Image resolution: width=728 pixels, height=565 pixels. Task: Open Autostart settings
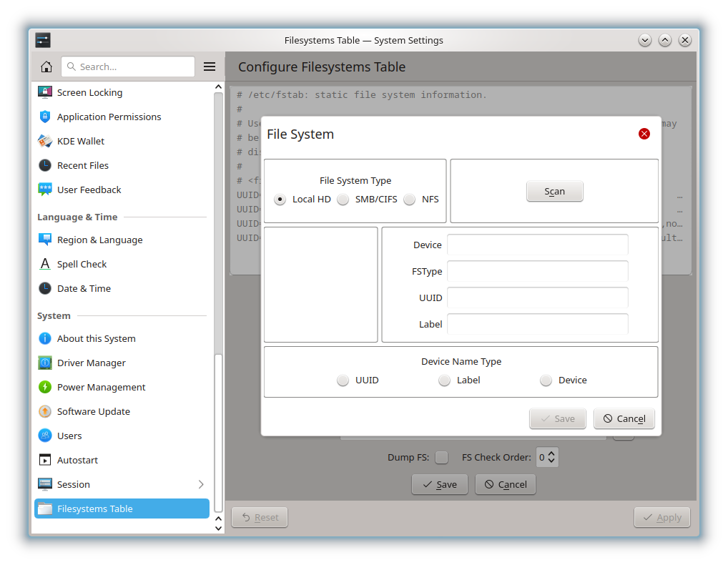[122, 460]
